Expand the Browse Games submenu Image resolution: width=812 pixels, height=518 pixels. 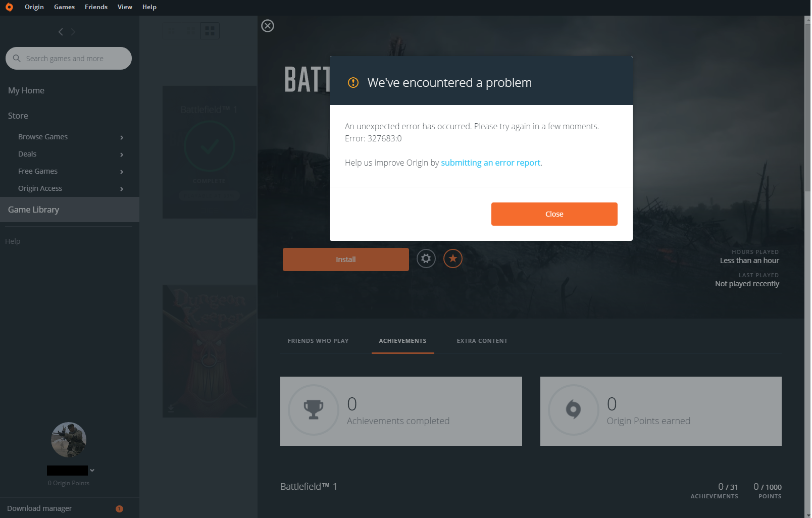[121, 137]
